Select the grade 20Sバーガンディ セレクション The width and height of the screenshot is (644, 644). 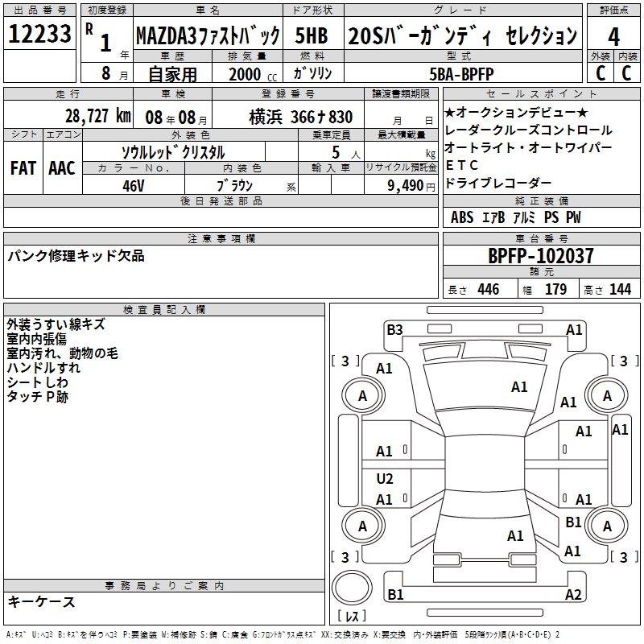pyautogui.click(x=463, y=35)
